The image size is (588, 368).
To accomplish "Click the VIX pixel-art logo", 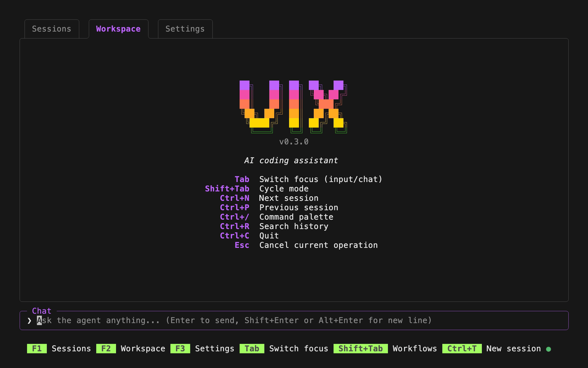I will (293, 107).
